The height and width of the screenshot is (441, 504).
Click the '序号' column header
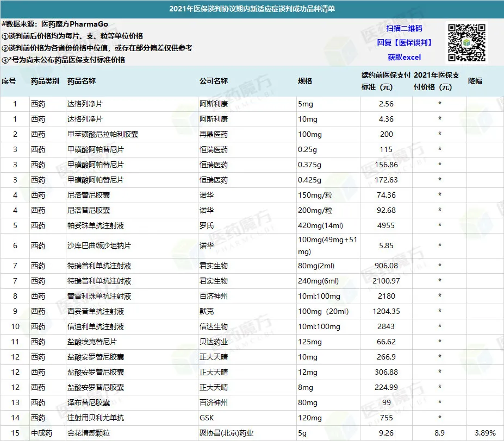tap(9, 81)
